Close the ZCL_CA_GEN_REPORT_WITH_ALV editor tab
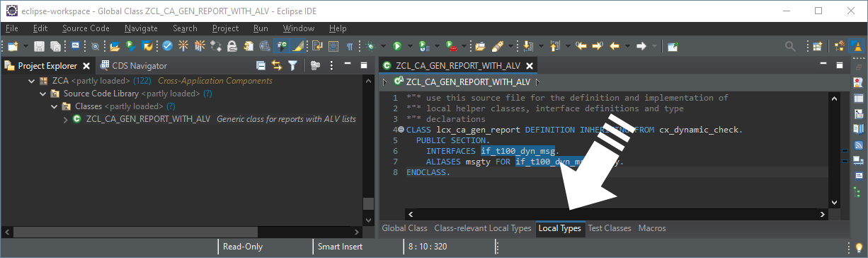Viewport: 868px width, 258px height. [x=529, y=65]
